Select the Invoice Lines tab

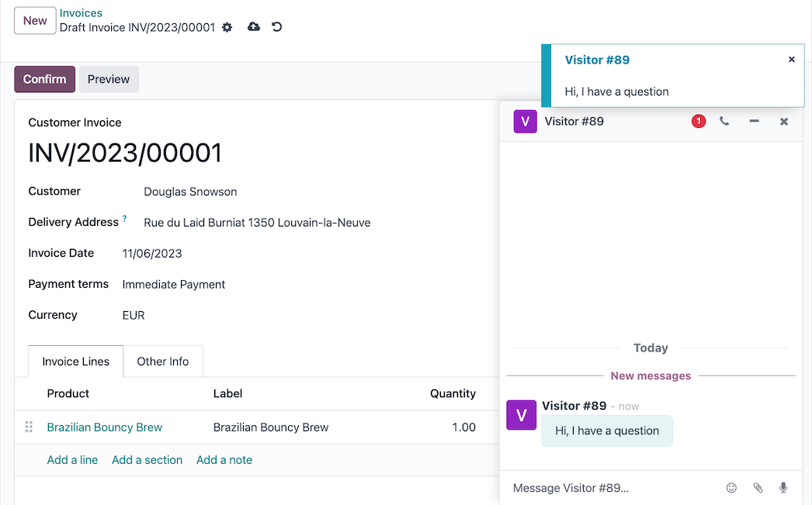pyautogui.click(x=75, y=361)
